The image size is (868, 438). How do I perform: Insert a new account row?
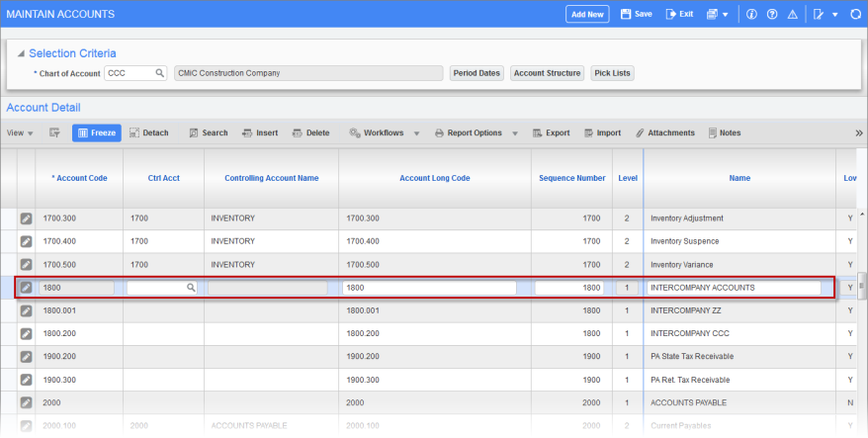(260, 132)
